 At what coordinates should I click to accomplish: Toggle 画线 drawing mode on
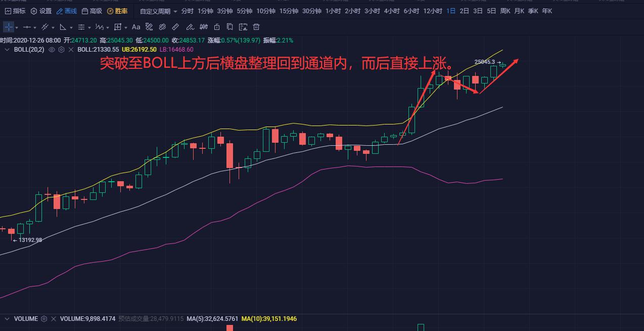click(66, 10)
